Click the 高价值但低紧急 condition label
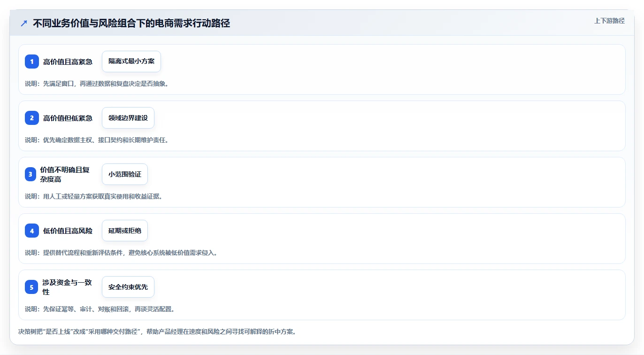644x355 pixels. 68,118
